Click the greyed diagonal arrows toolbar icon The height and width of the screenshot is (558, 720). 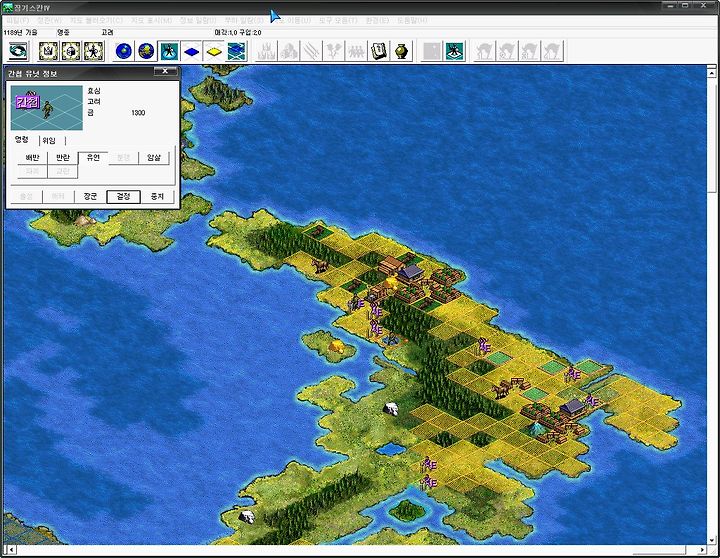tap(311, 51)
